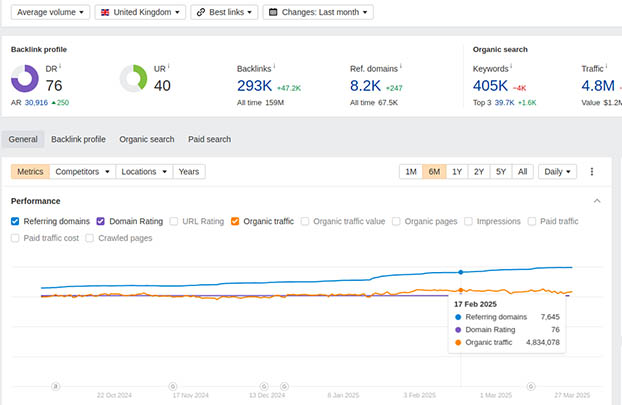The height and width of the screenshot is (405, 622).
Task: Uncheck the Referring domains checkbox
Action: 16,221
